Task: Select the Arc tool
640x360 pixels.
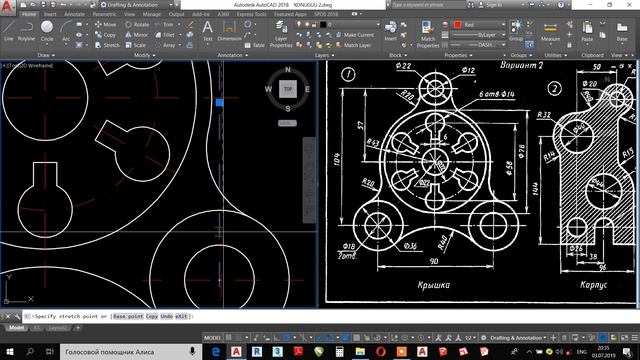Action: (x=66, y=31)
